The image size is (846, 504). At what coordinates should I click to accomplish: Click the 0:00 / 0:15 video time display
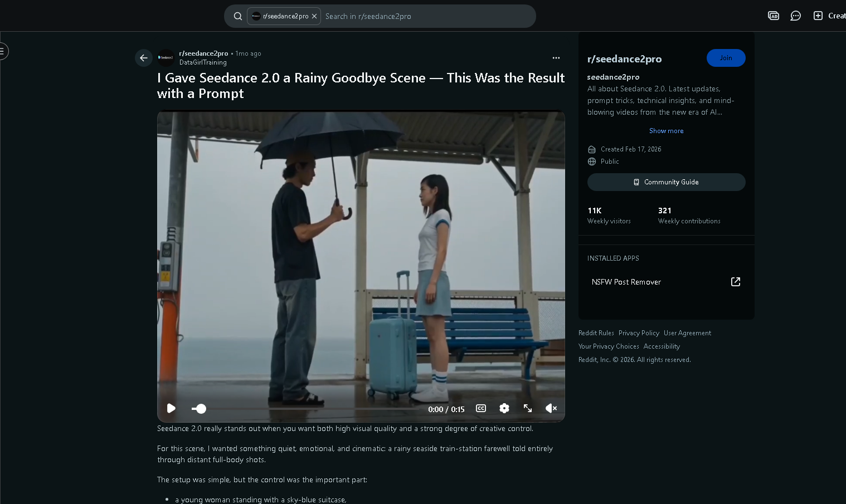pyautogui.click(x=446, y=409)
